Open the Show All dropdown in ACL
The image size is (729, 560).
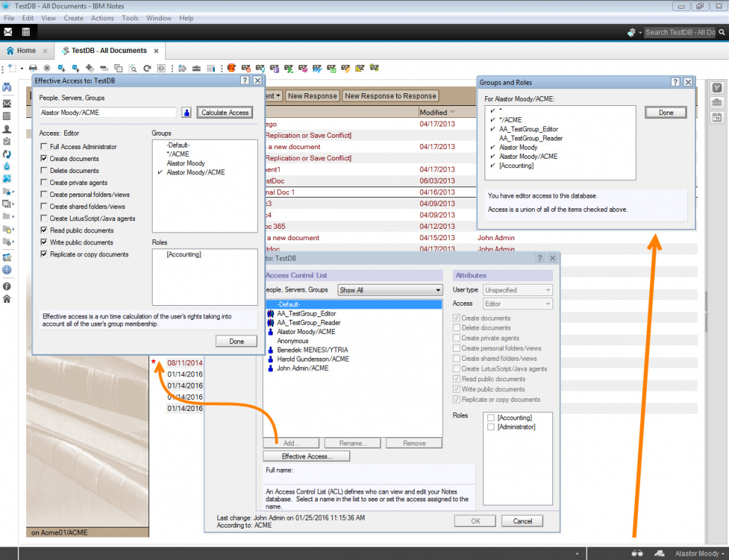[x=390, y=290]
